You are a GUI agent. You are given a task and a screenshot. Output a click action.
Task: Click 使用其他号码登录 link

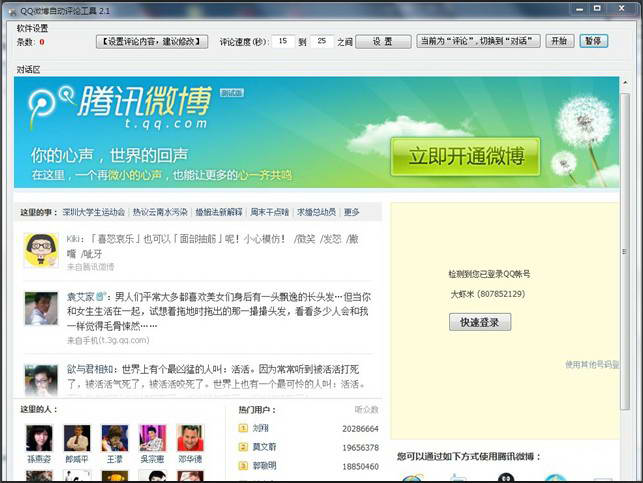pyautogui.click(x=592, y=364)
